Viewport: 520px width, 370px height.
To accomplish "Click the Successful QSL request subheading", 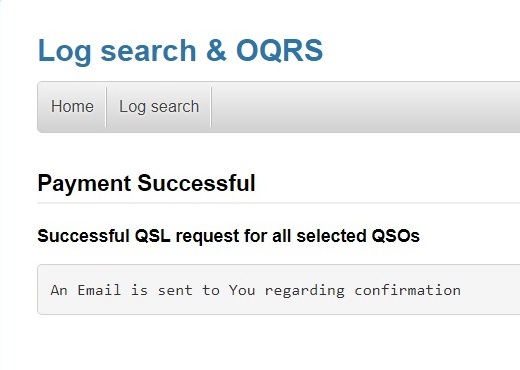I will coord(228,236).
